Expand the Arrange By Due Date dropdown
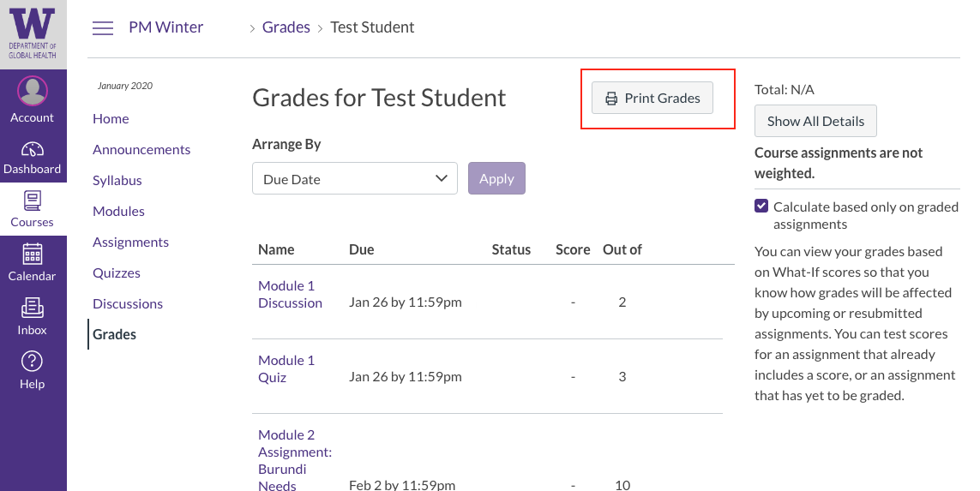This screenshot has width=980, height=491. point(354,179)
